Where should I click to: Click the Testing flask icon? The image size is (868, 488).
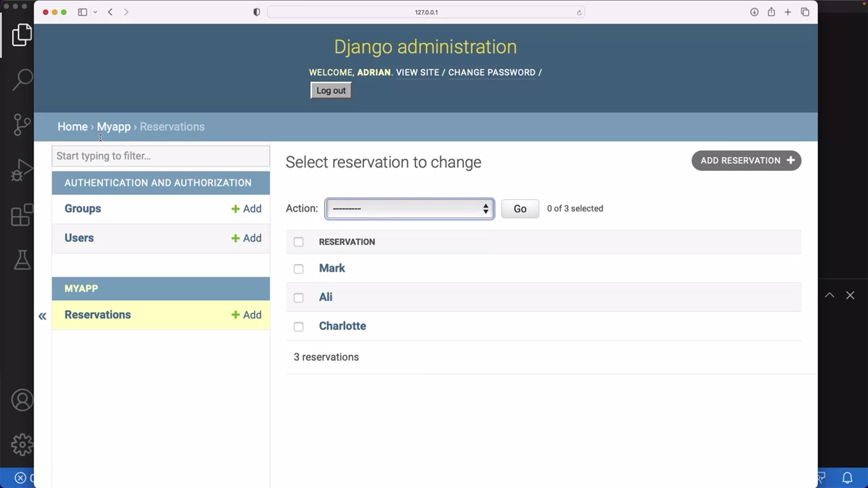(22, 260)
